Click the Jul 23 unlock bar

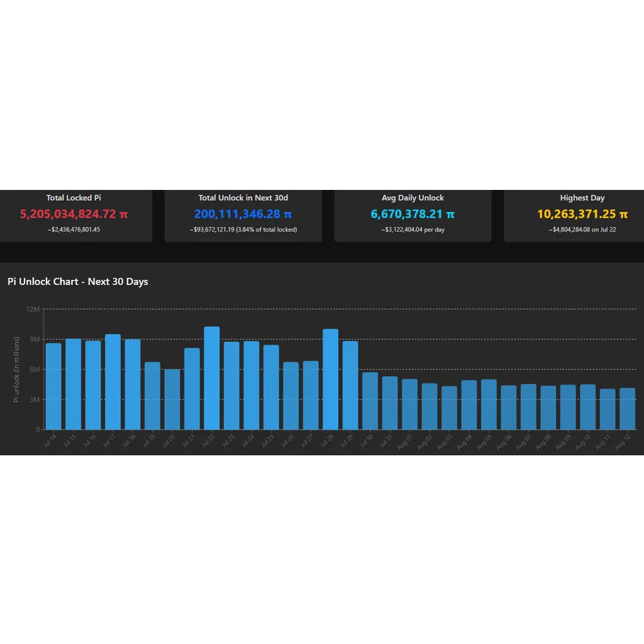231,386
